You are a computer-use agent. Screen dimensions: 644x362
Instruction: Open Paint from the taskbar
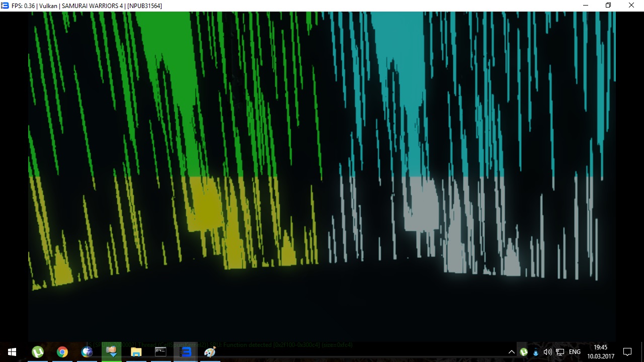[x=210, y=352]
